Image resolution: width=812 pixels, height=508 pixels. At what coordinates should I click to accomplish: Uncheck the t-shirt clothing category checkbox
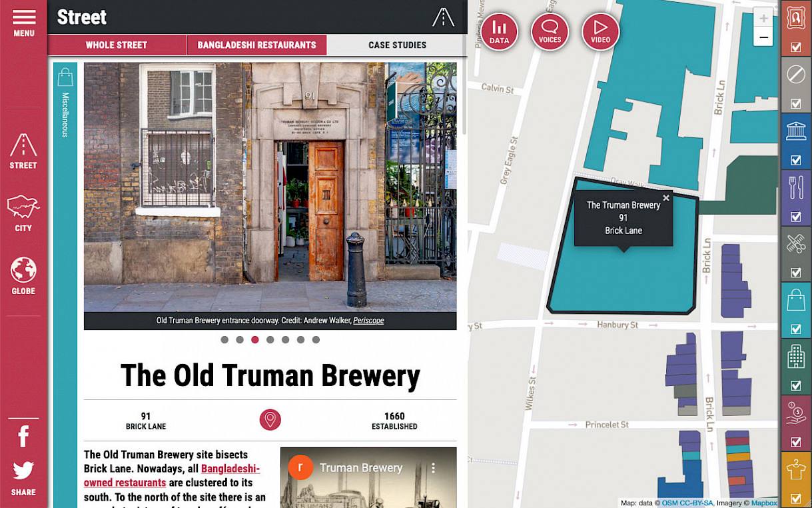pyautogui.click(x=795, y=499)
